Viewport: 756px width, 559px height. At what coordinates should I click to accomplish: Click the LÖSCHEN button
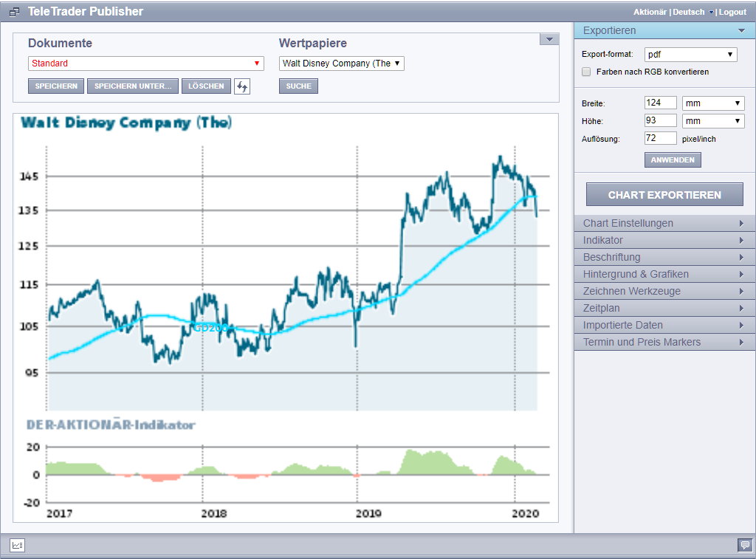(206, 86)
